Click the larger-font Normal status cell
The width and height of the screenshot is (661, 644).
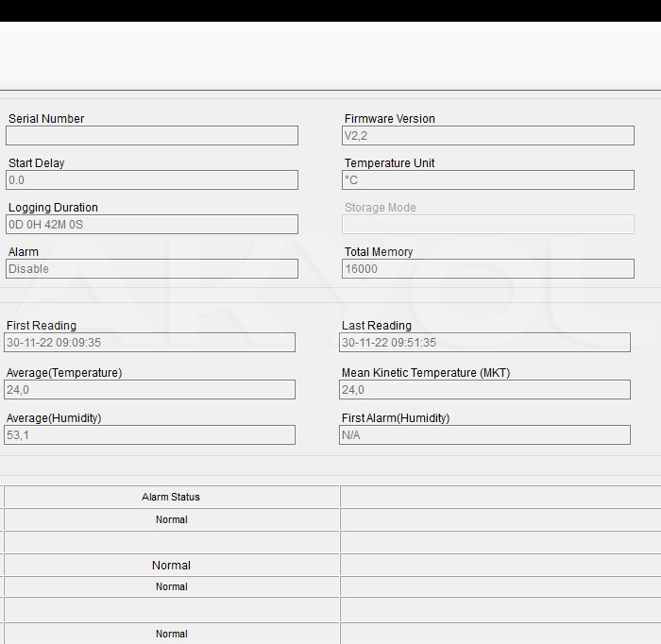coord(171,565)
